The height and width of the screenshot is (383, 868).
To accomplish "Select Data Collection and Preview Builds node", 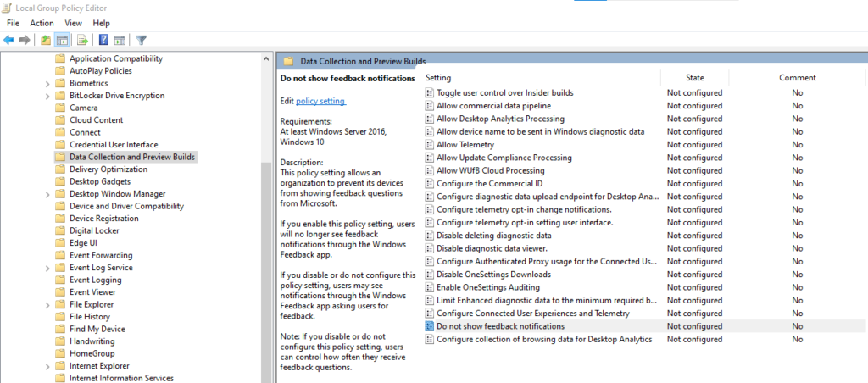I will pos(132,158).
